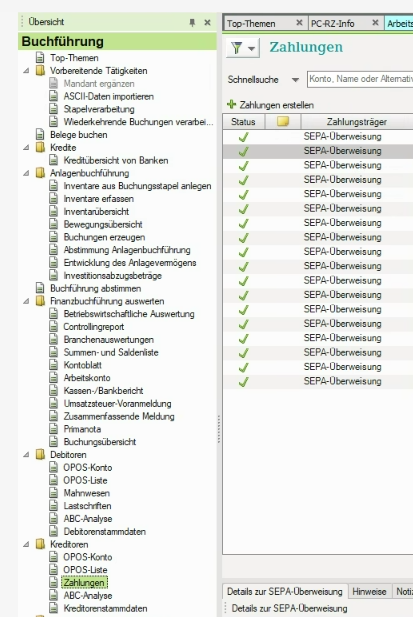Image resolution: width=413 pixels, height=617 pixels.
Task: Click the document icon beside Buchführung abstimmen
Action: (x=40, y=288)
